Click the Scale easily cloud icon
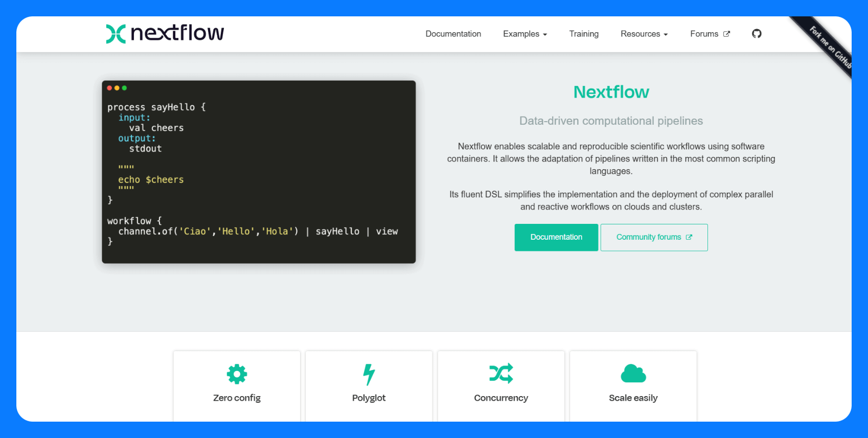The height and width of the screenshot is (438, 868). coord(633,374)
